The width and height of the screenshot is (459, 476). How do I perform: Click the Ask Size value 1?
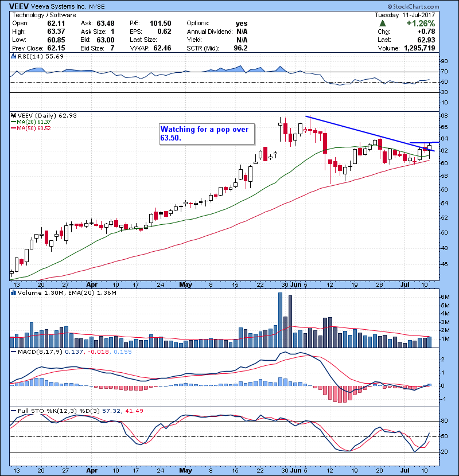click(x=112, y=32)
